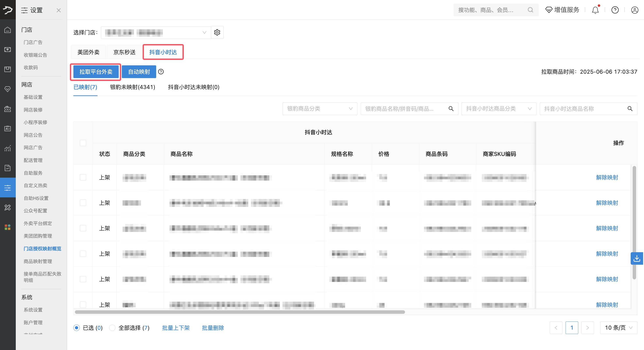The height and width of the screenshot is (350, 644).
Task: Select the 全部选择 (7) radio button
Action: click(x=112, y=328)
